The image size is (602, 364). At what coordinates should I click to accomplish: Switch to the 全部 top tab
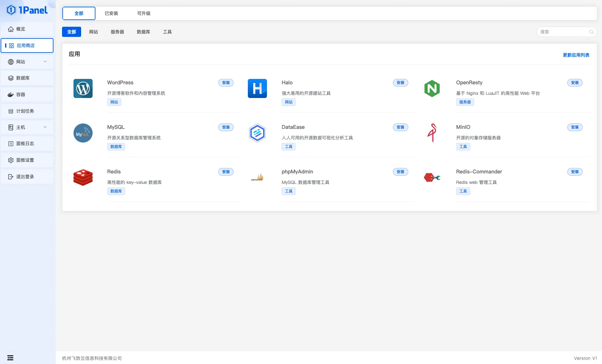tap(79, 13)
